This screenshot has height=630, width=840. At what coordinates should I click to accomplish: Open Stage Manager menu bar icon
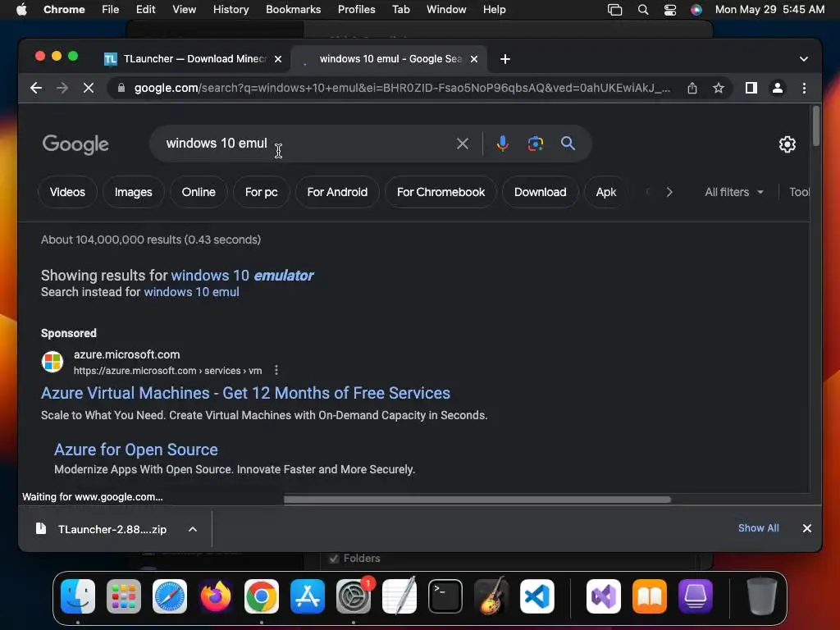614,10
